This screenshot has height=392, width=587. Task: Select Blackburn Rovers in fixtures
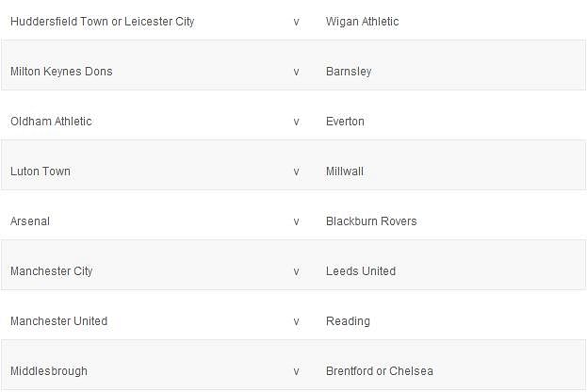[x=371, y=220]
